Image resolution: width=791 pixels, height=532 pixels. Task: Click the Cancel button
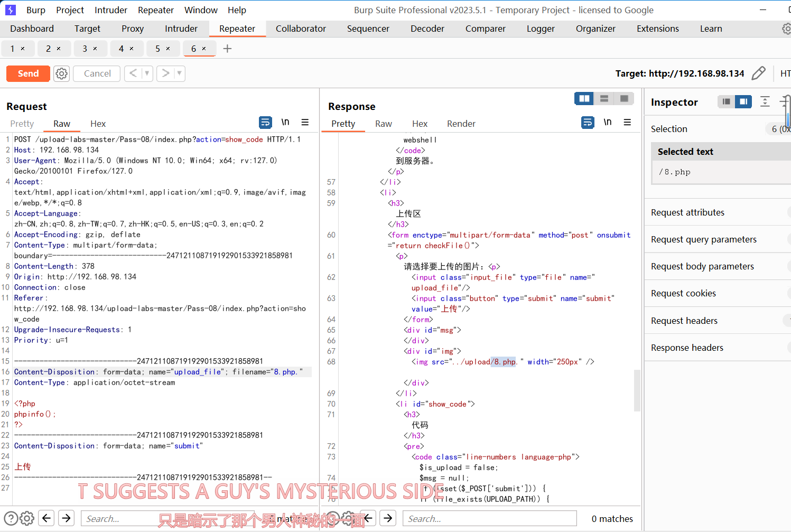tap(97, 73)
